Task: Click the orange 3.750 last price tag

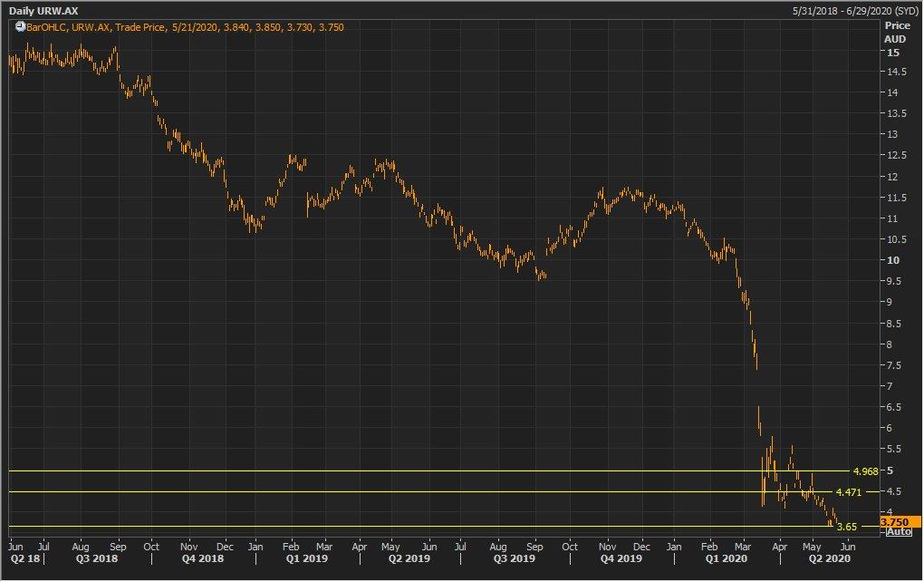Action: [900, 521]
